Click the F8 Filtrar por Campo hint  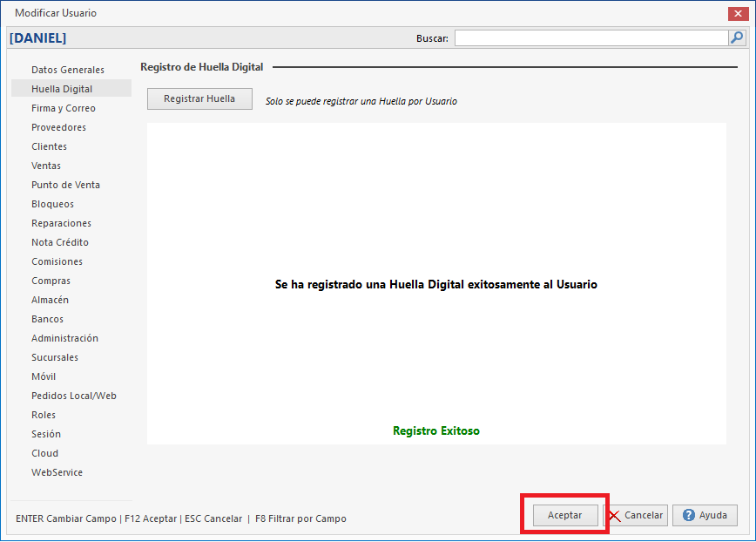(300, 518)
